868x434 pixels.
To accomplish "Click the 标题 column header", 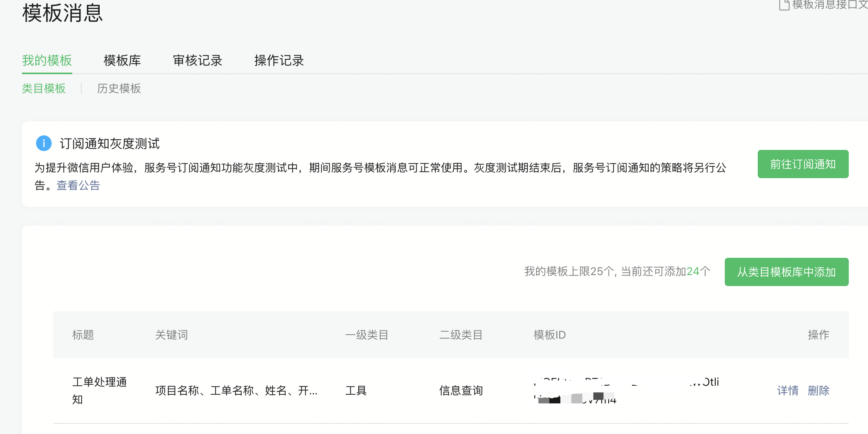I will (x=84, y=335).
